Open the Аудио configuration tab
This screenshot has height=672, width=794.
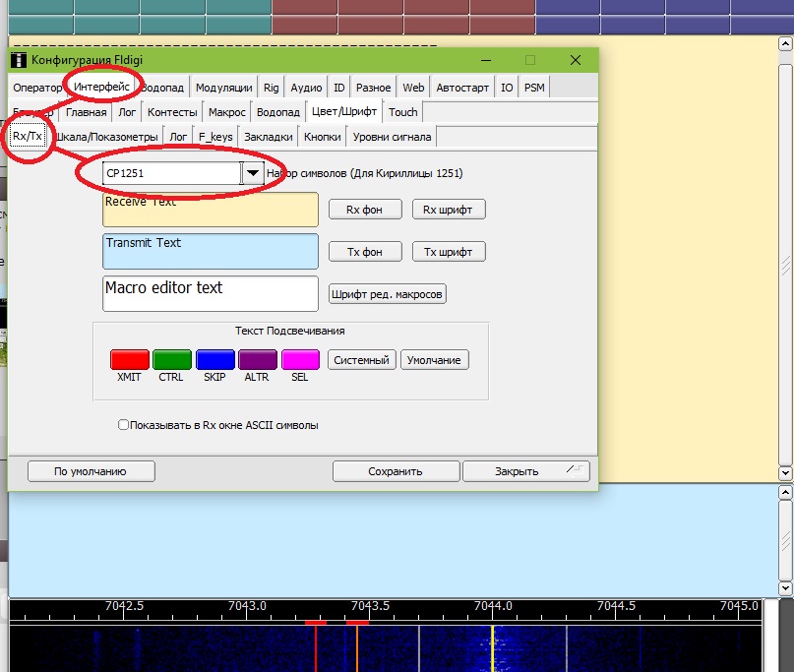tap(306, 88)
